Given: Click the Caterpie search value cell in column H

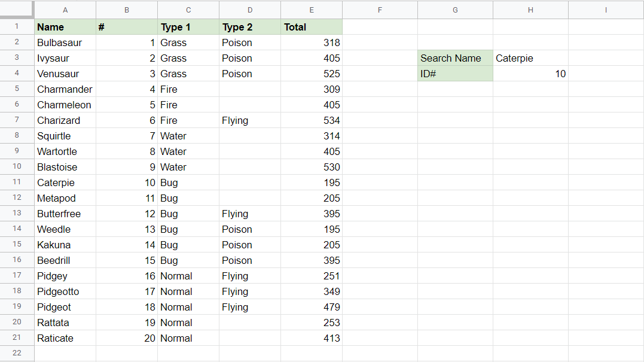Looking at the screenshot, I should pos(530,58).
